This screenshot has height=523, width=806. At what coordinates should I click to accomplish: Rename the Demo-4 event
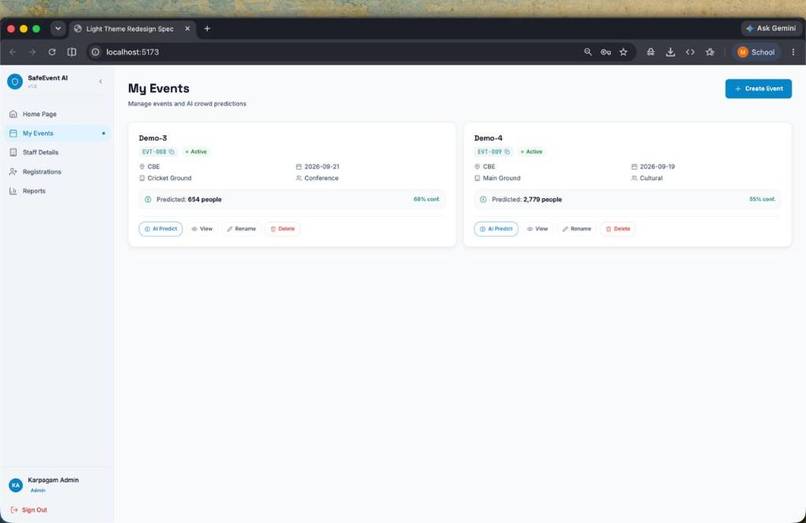pyautogui.click(x=577, y=229)
